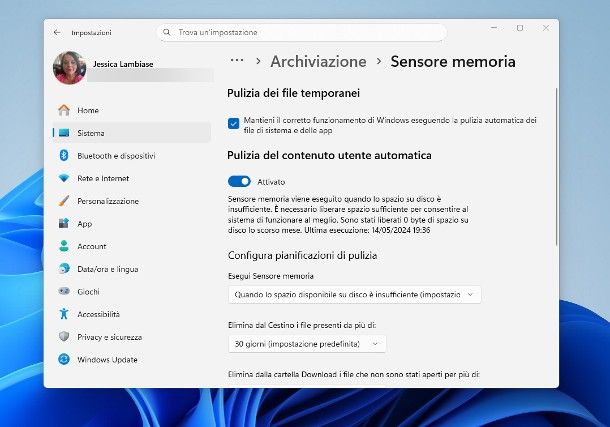Click the Account person icon
Viewport: 610px width, 427px height.
click(64, 246)
